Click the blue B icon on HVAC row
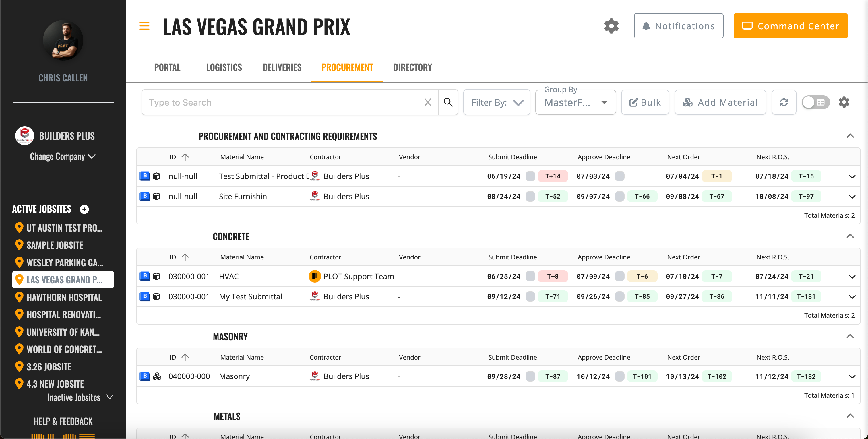 145,276
